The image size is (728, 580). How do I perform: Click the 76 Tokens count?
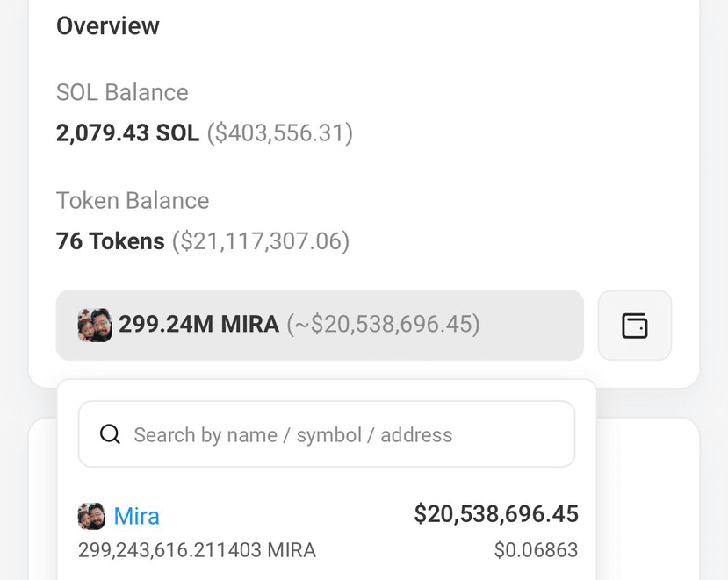(x=110, y=240)
